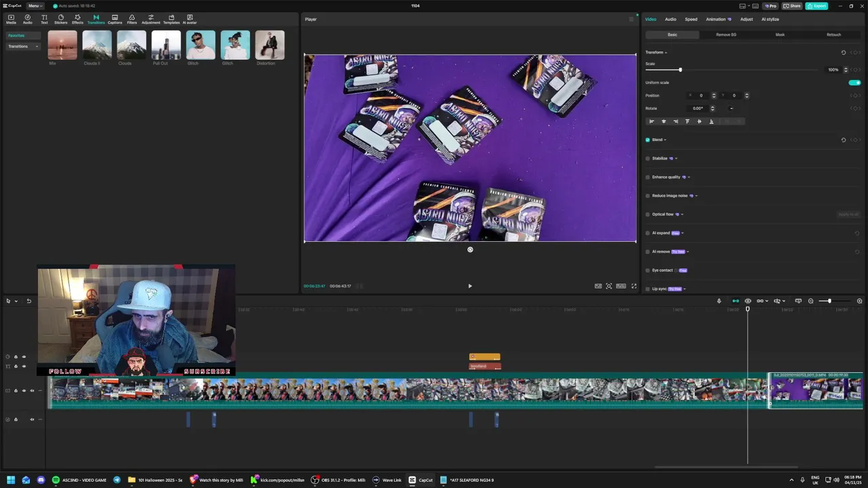Open the AI avatar panel
This screenshot has width=868, height=488.
pyautogui.click(x=189, y=19)
